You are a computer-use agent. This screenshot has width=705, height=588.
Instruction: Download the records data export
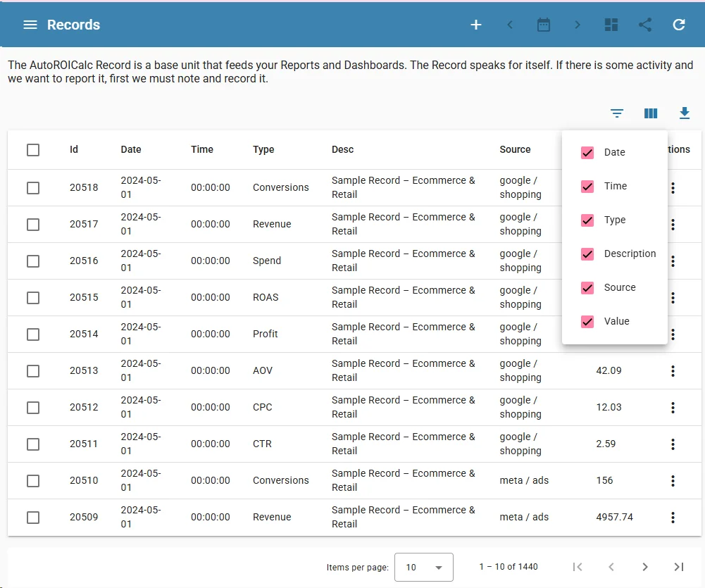[684, 113]
